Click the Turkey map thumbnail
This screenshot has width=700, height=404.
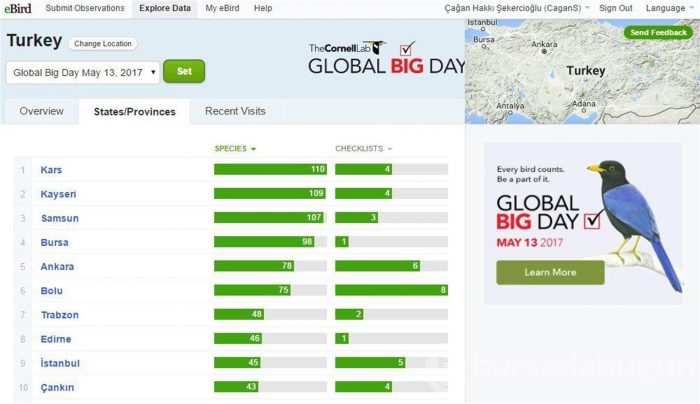tap(582, 71)
